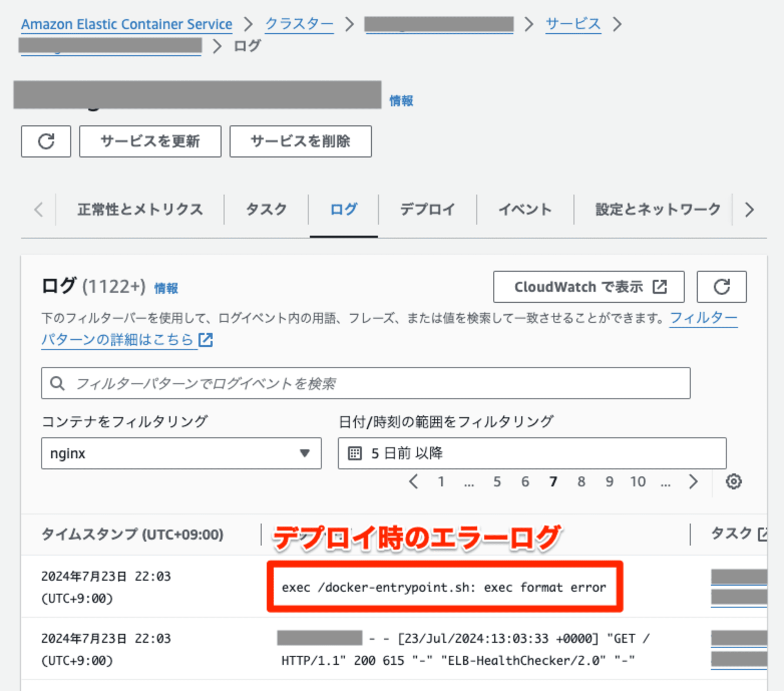Refresh the log list

[721, 287]
